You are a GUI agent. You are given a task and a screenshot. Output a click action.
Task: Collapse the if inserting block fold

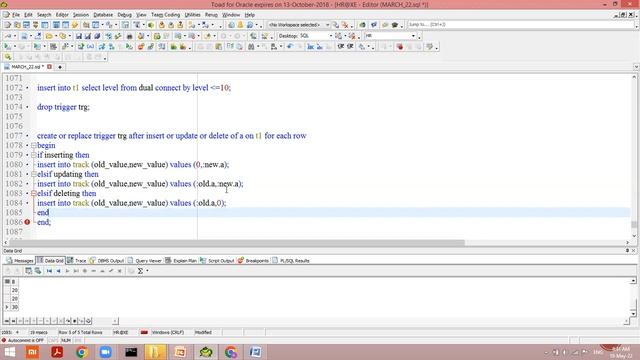[34, 155]
